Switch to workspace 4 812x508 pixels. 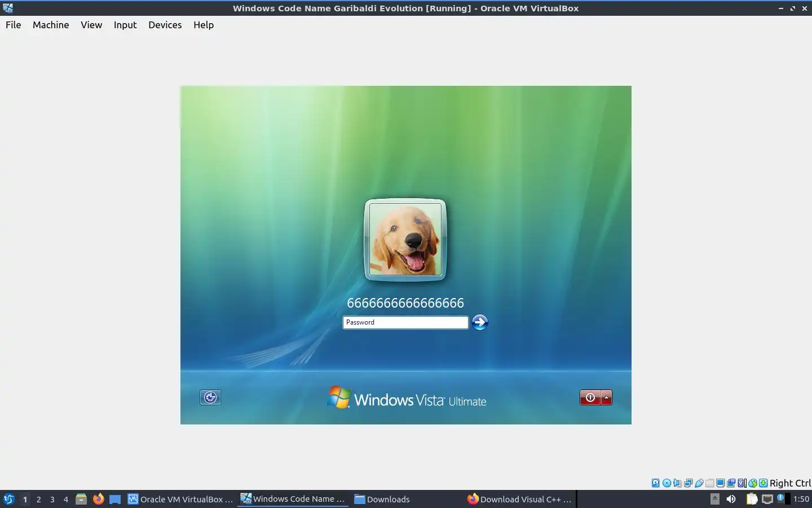click(x=66, y=499)
